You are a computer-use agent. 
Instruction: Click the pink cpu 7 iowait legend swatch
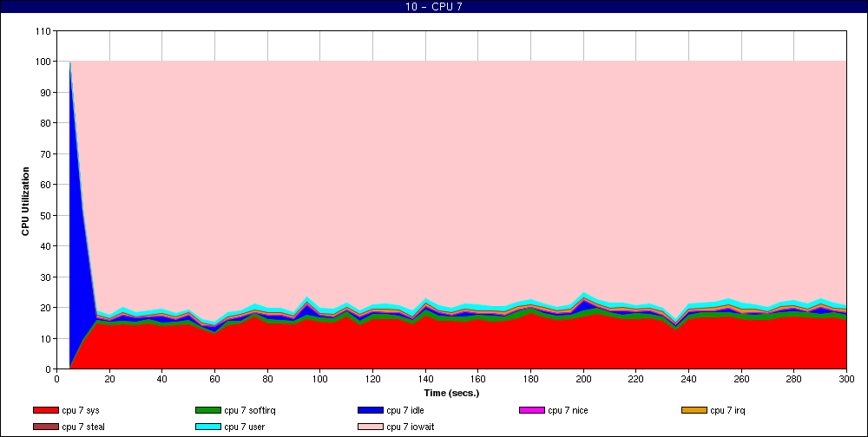(x=371, y=427)
